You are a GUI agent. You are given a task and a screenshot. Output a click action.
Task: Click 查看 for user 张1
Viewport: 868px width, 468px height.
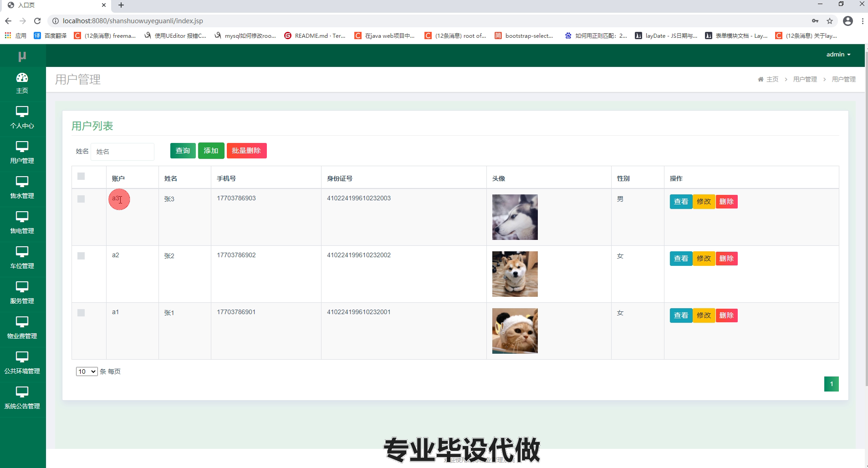[681, 315]
